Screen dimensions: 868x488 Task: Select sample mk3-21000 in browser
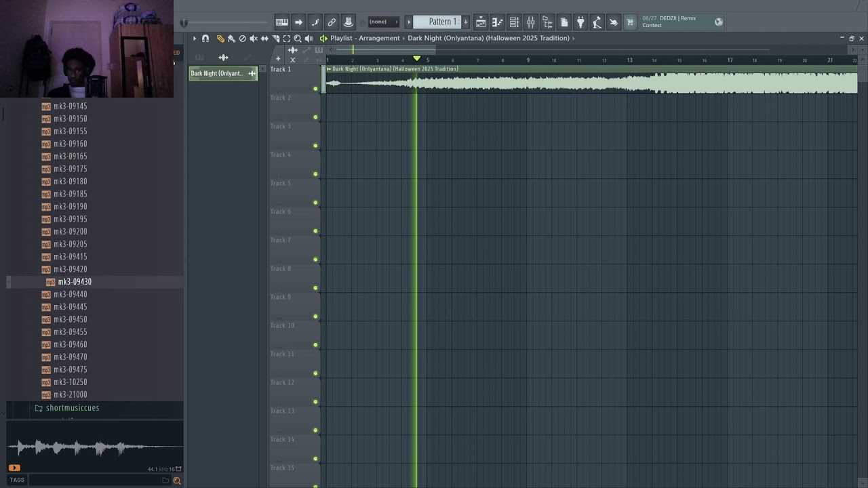[x=70, y=394]
